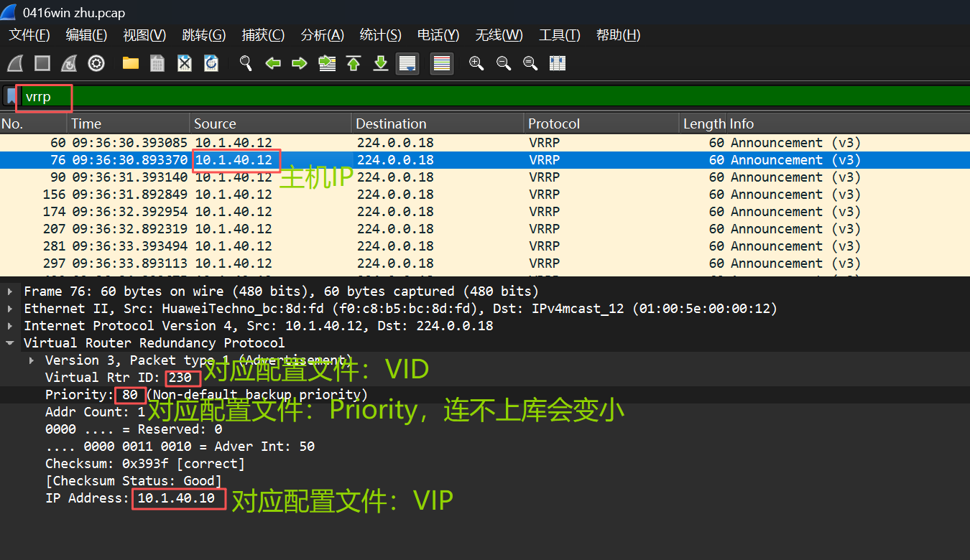This screenshot has width=970, height=560.
Task: Open capture options gear icon
Action: tap(96, 63)
